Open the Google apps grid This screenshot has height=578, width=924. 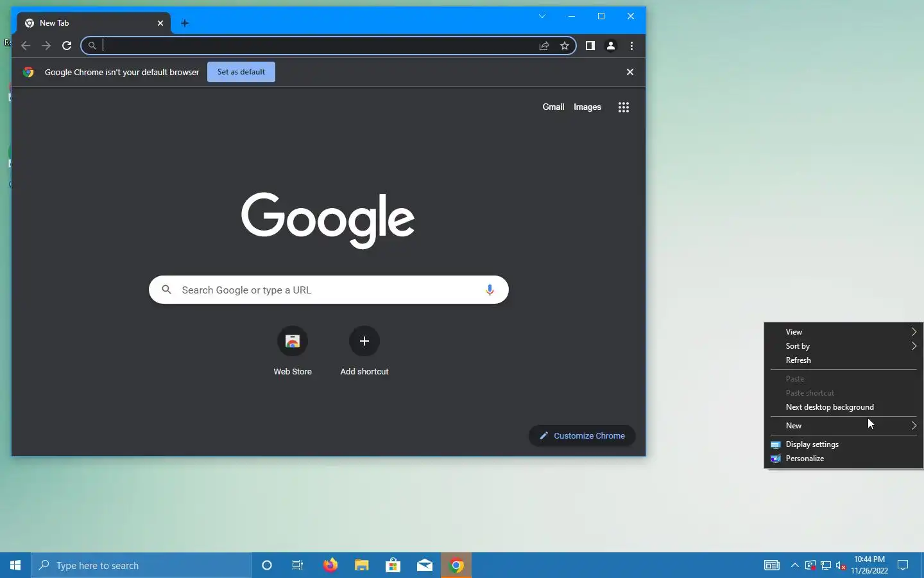pyautogui.click(x=624, y=107)
